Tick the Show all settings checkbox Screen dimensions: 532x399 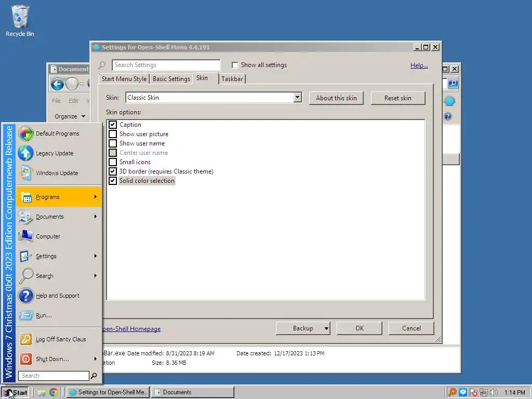click(235, 65)
